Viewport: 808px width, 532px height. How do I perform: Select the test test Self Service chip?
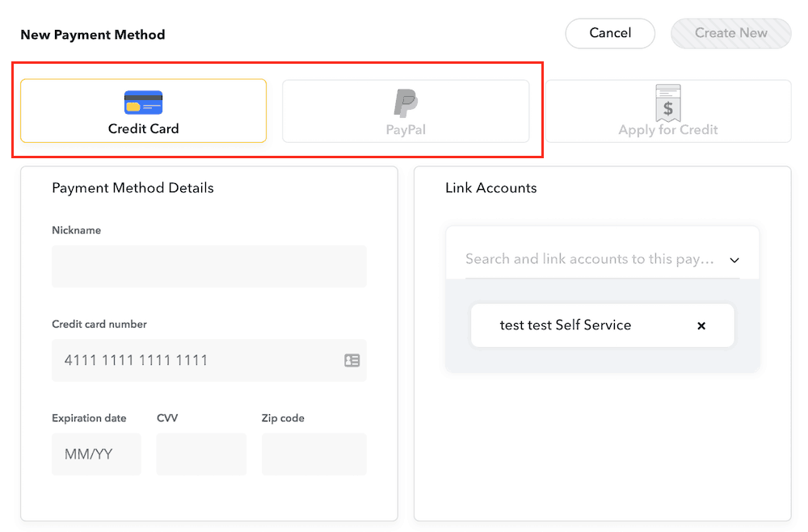tap(566, 325)
